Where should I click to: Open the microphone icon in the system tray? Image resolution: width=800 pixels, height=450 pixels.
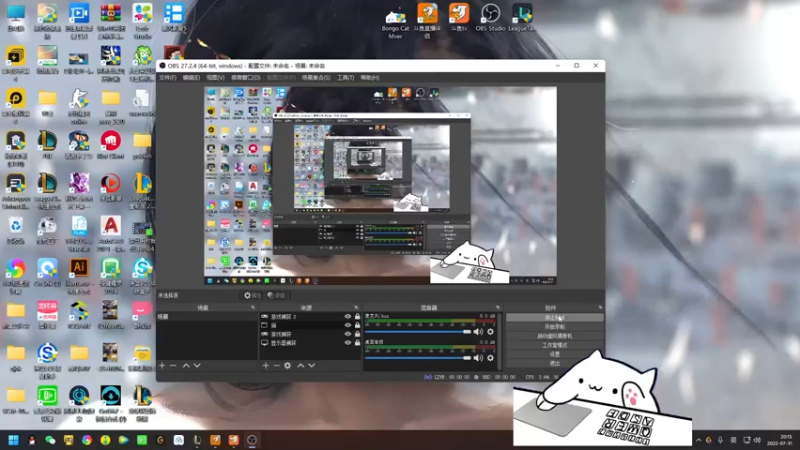click(x=720, y=440)
